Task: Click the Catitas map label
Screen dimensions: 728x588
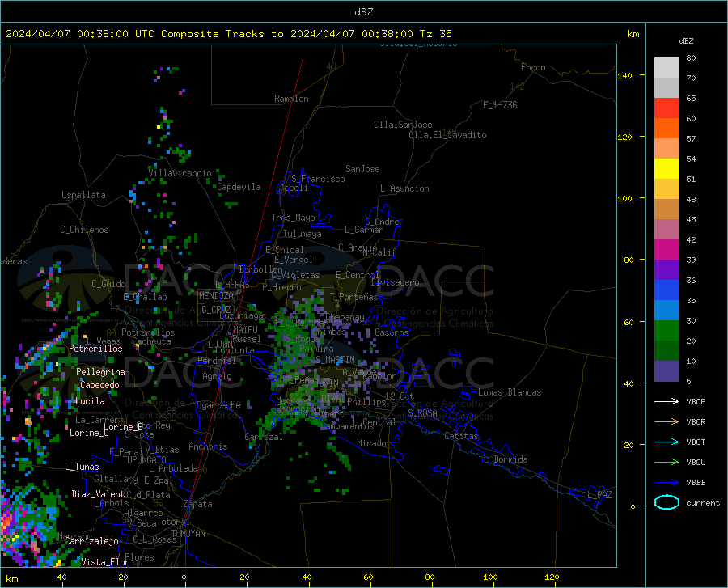Action: [461, 436]
